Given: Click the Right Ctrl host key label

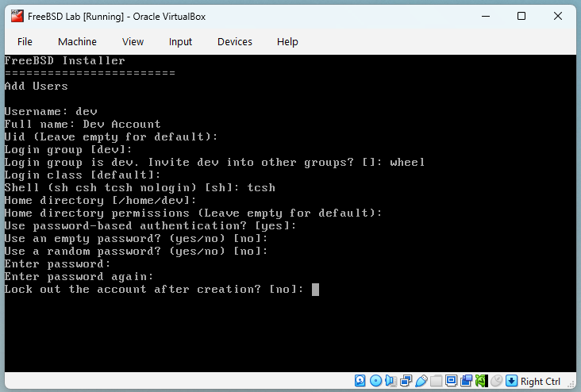Looking at the screenshot, I should coord(541,381).
